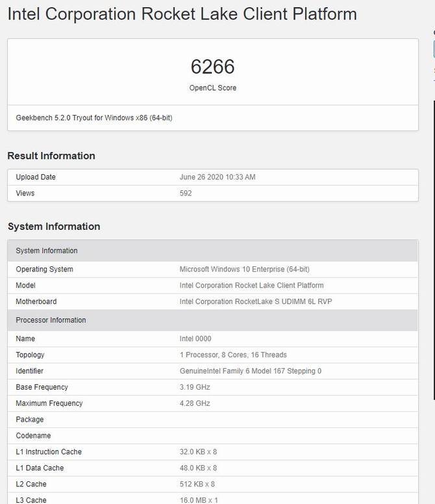435x504 pixels.
Task: Click the Topology value 8 Cores, 16 Threads
Action: click(233, 355)
